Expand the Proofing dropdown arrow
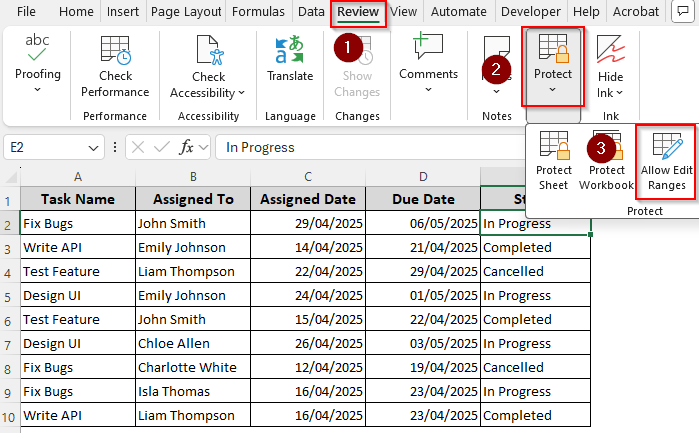This screenshot has width=699, height=433. coord(37,90)
